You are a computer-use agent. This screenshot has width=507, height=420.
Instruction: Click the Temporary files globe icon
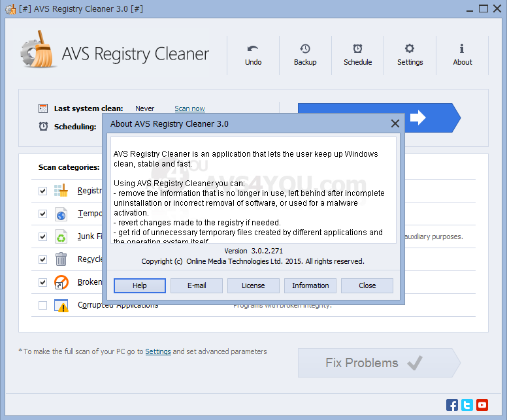pos(61,214)
